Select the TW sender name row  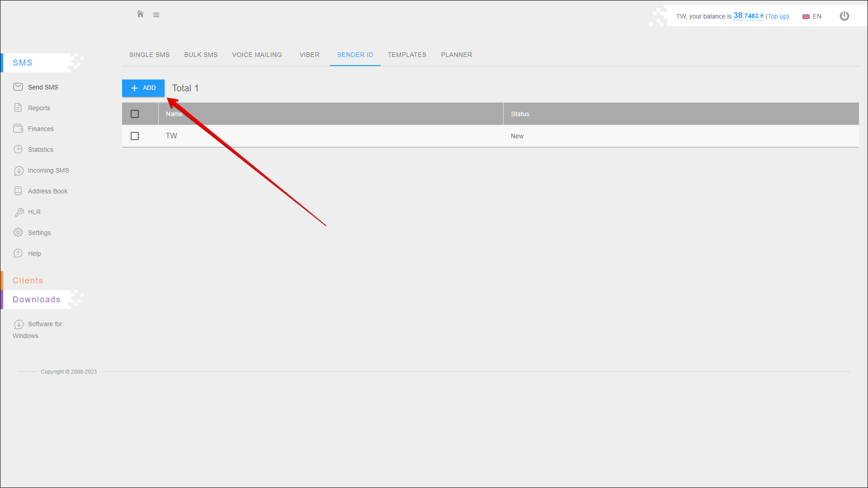coord(171,136)
